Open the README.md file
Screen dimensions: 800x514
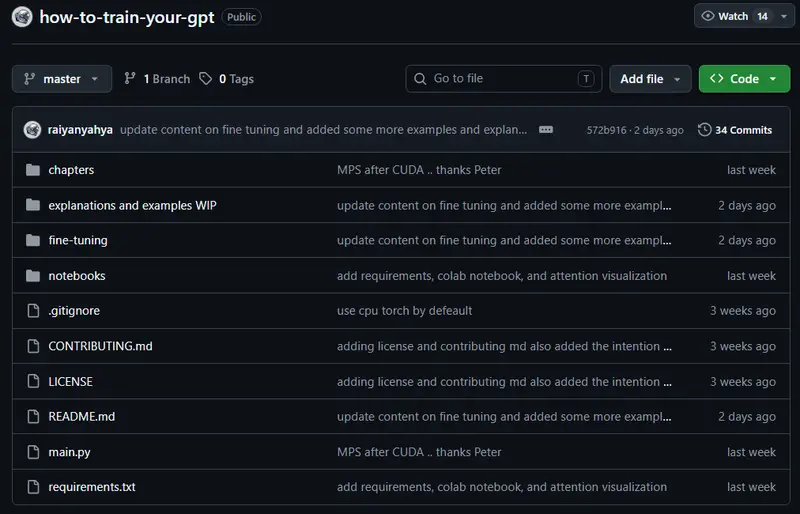pyautogui.click(x=82, y=417)
